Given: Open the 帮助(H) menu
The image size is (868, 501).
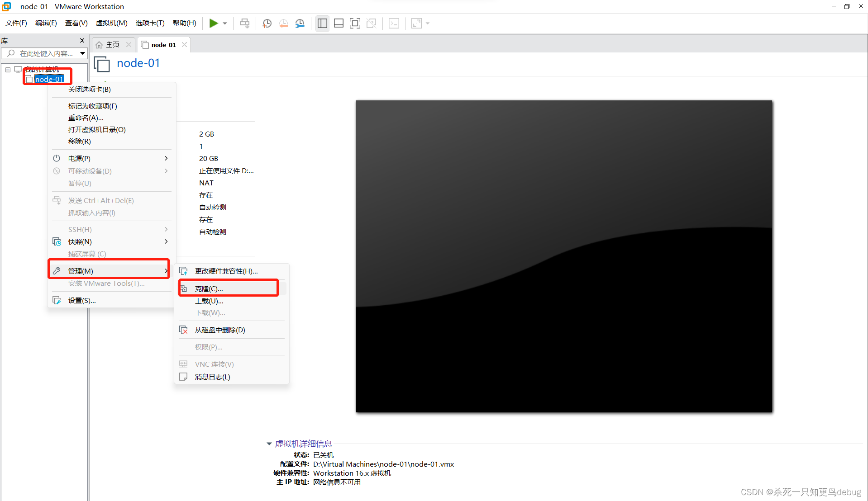Looking at the screenshot, I should 185,23.
